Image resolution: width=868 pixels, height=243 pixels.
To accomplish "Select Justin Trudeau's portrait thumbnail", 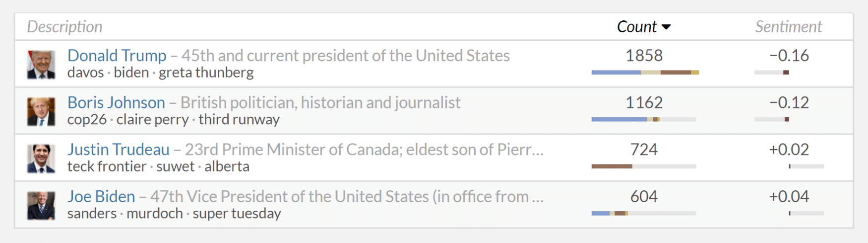I will point(41,158).
